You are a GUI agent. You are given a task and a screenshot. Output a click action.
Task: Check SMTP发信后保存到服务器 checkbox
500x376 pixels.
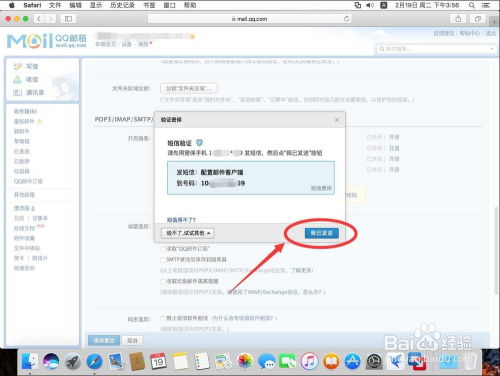point(163,259)
